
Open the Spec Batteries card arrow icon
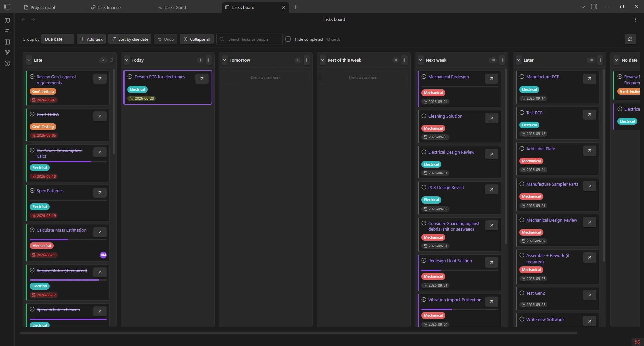click(100, 193)
